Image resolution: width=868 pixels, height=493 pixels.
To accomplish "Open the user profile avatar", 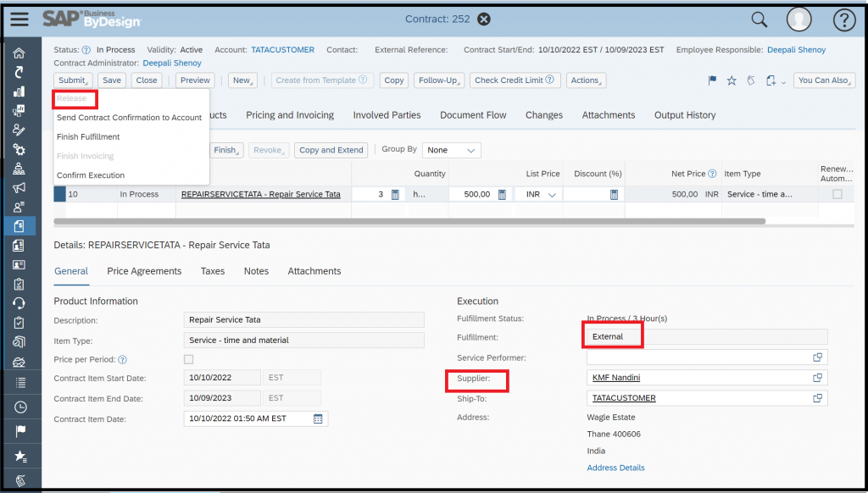I will (x=798, y=20).
